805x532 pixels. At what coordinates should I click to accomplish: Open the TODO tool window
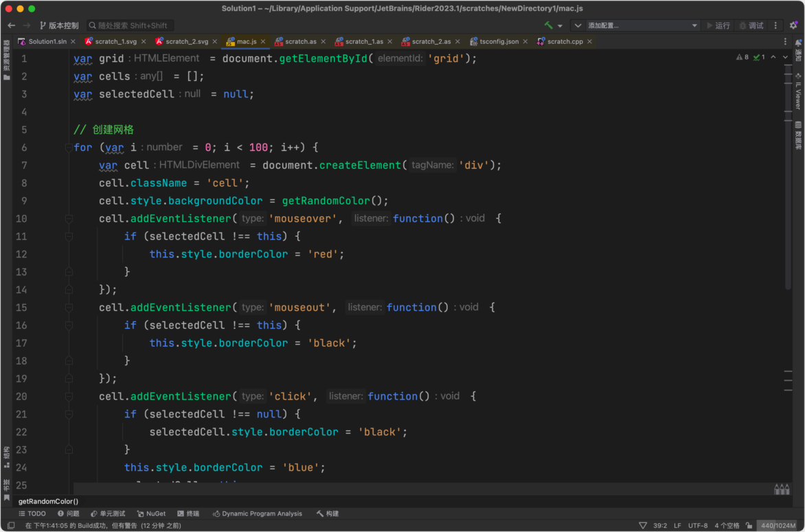pyautogui.click(x=32, y=513)
